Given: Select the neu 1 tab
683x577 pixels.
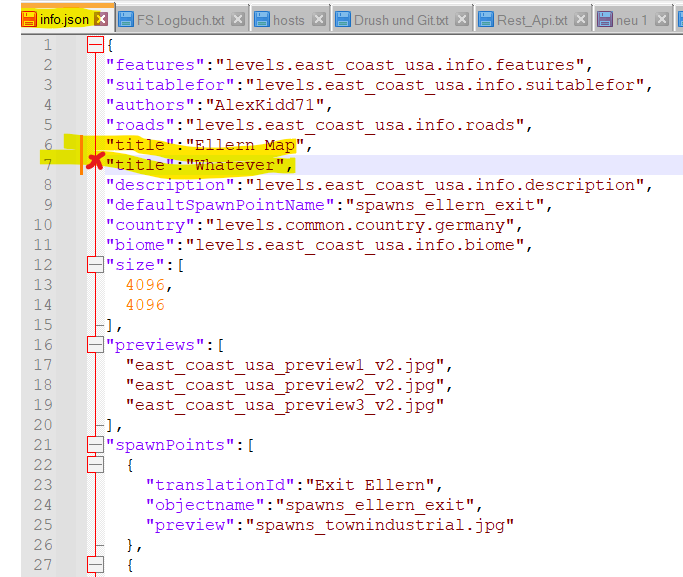Looking at the screenshot, I should click(631, 20).
